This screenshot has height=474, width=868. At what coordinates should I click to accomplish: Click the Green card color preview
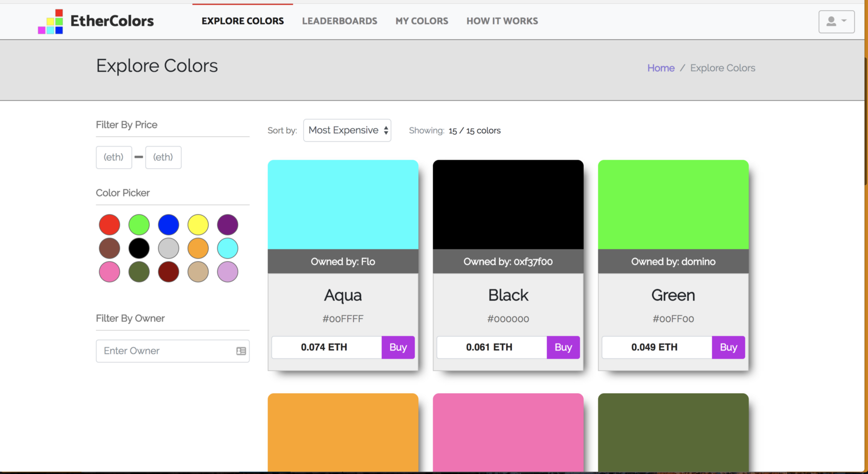(x=673, y=205)
